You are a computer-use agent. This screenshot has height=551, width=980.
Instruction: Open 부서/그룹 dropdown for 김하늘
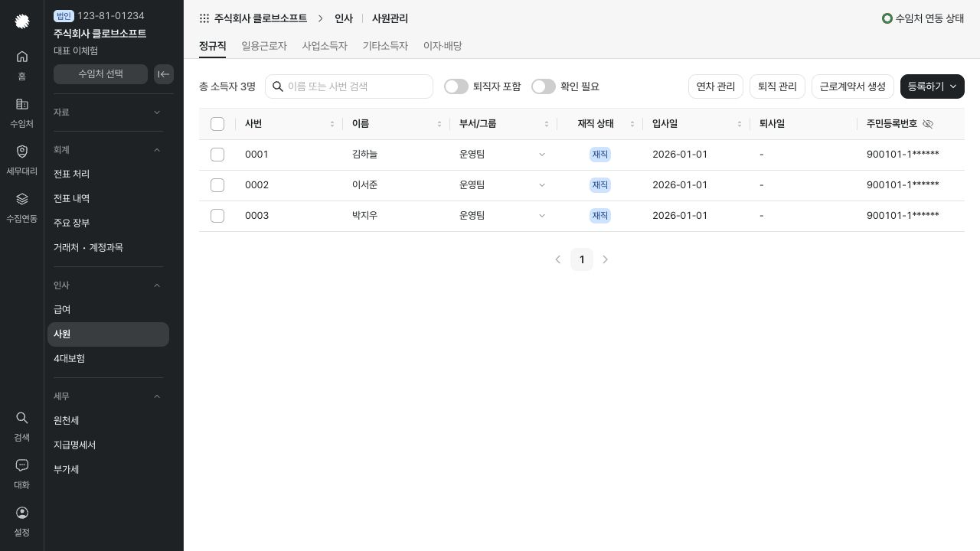point(542,155)
